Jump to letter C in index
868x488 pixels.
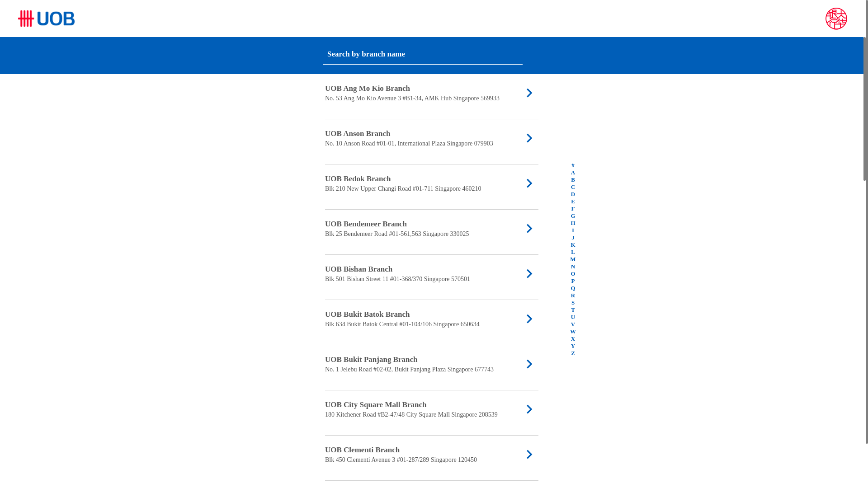(x=573, y=187)
